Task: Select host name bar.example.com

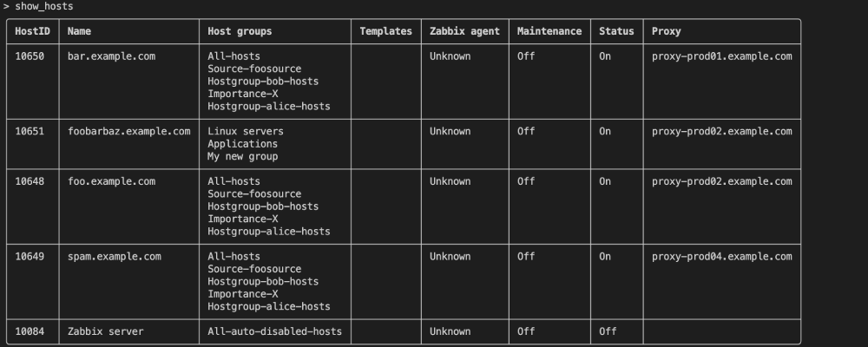Action: [x=111, y=56]
